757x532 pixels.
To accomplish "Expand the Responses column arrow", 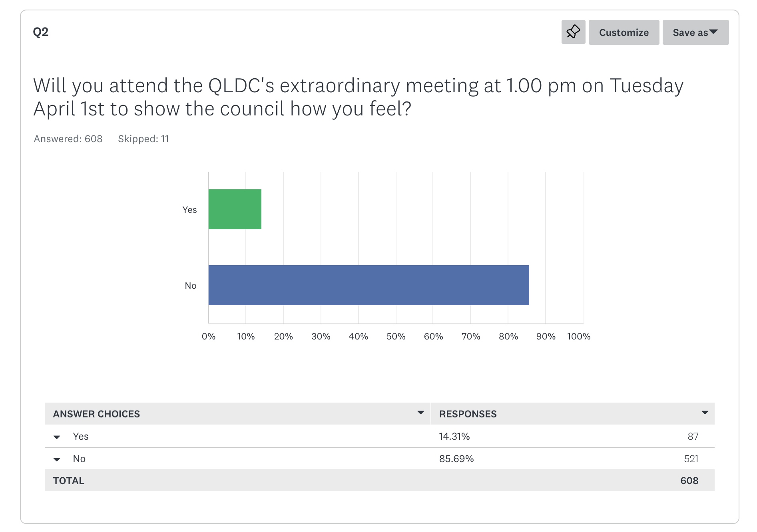I will [x=705, y=413].
